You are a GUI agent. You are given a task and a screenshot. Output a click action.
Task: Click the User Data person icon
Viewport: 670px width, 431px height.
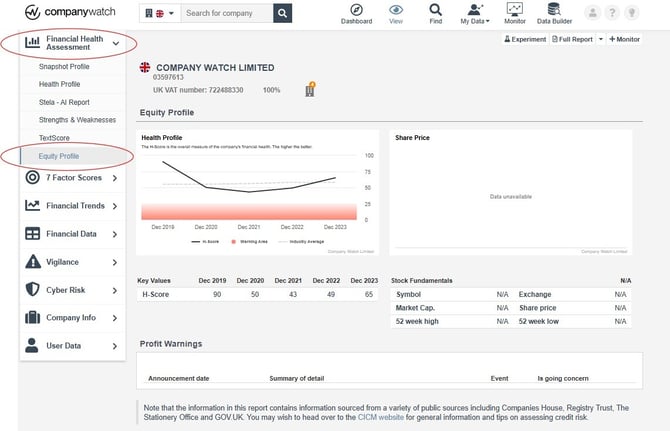tap(32, 345)
